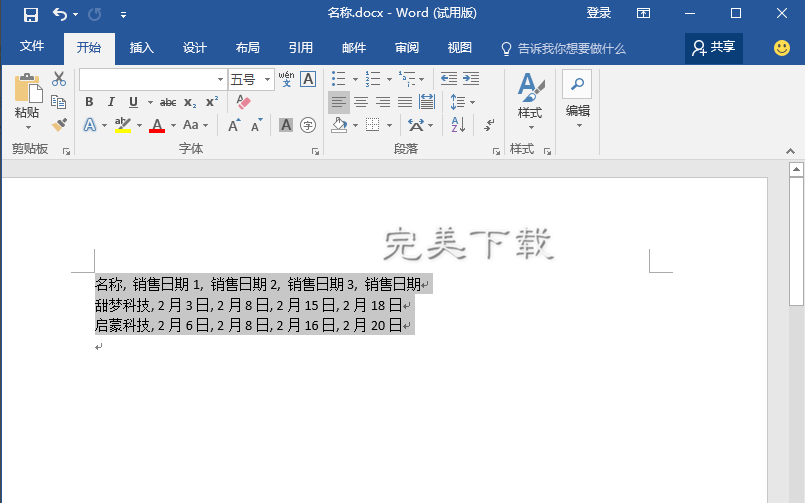Toggle italic formatting
Image resolution: width=805 pixels, height=503 pixels.
[111, 102]
